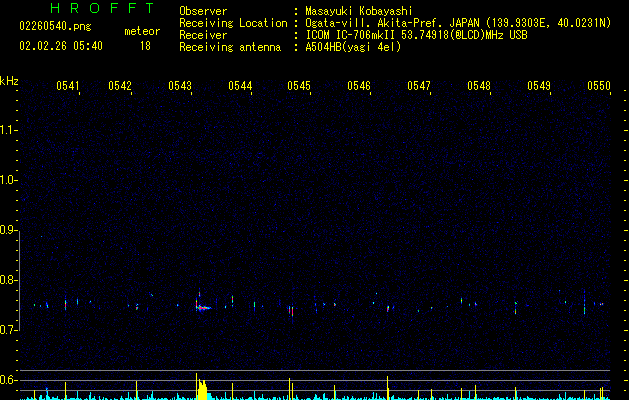Click the 0550 time marker
Image resolution: width=629 pixels, height=400 pixels.
[x=599, y=86]
